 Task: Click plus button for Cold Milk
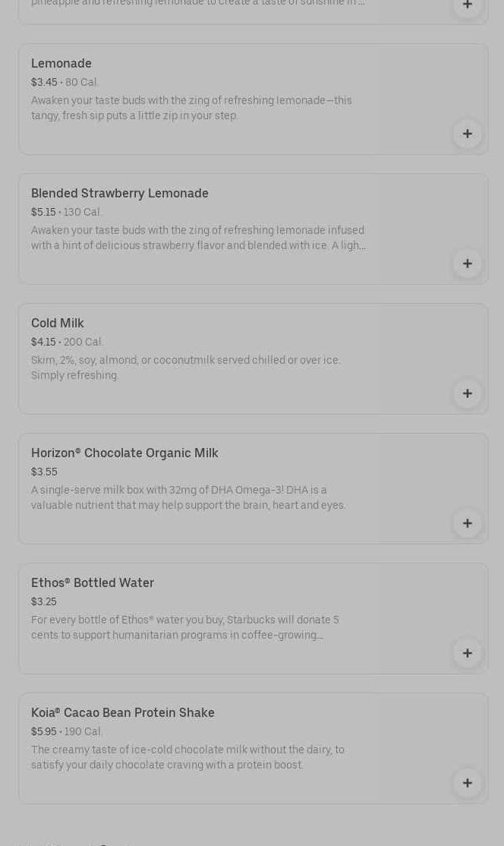point(467,394)
